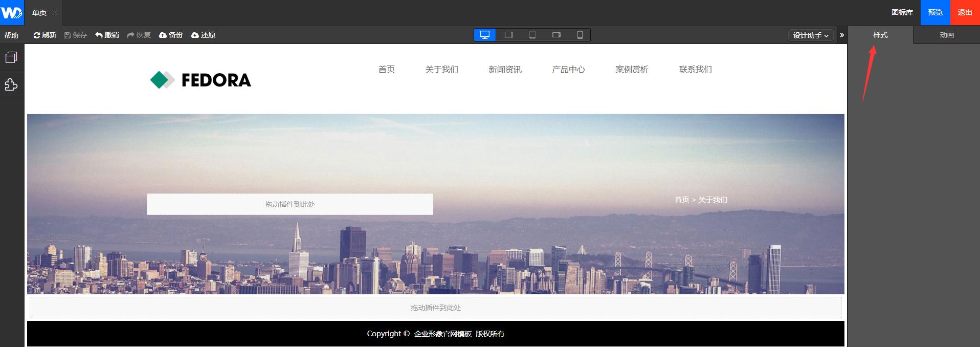Switch to desktop monitor preview mode
This screenshot has width=980, height=347.
click(485, 35)
